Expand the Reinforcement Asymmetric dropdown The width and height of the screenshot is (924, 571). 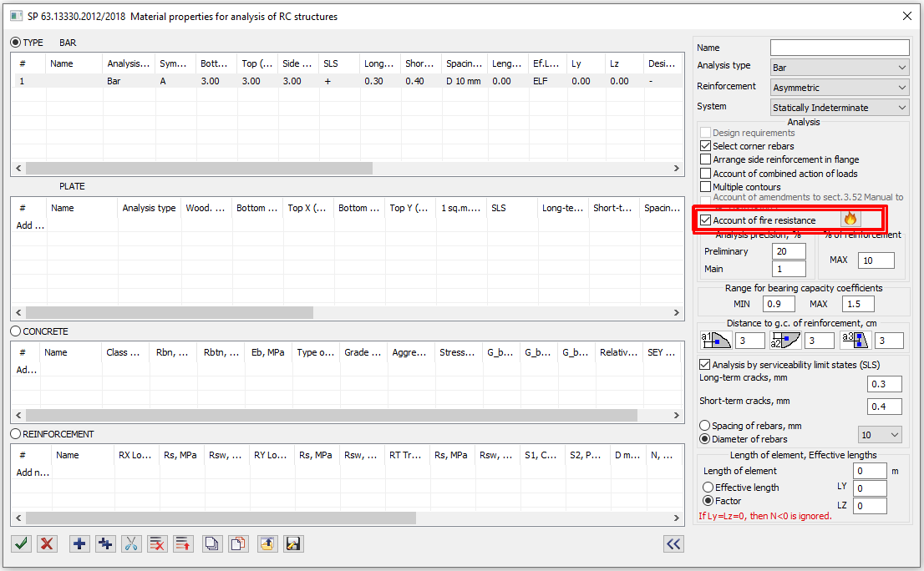(x=840, y=87)
